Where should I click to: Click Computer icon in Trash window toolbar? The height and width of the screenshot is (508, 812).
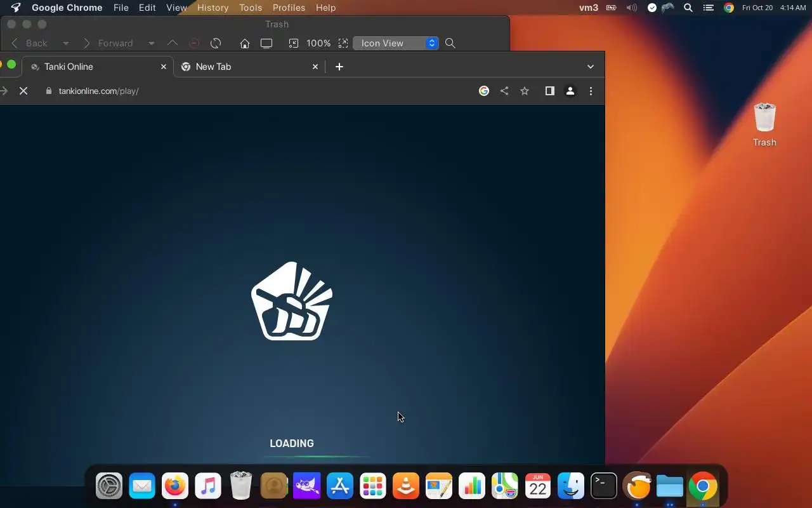[x=266, y=43]
